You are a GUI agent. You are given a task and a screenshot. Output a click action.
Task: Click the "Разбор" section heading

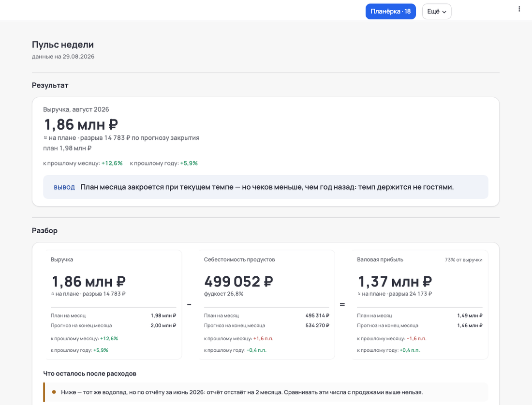[x=45, y=230]
